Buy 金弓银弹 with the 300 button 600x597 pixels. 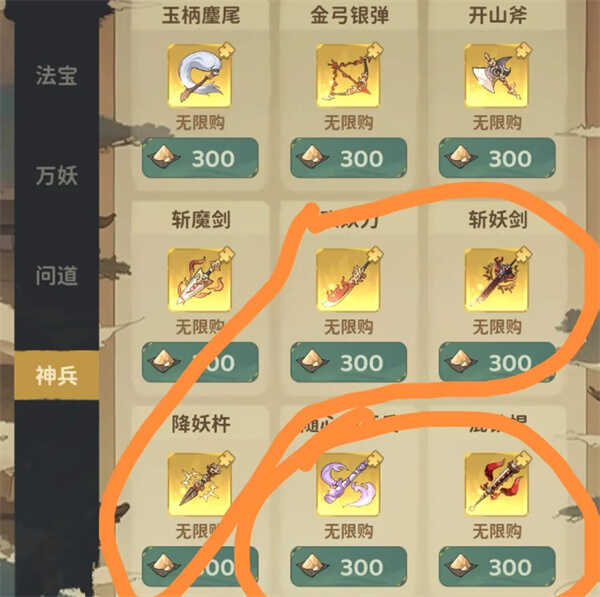point(349,158)
